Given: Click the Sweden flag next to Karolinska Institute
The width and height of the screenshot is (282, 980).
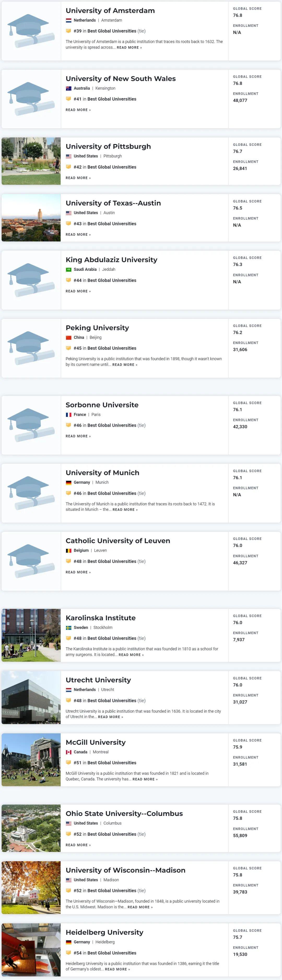Looking at the screenshot, I should [x=68, y=628].
